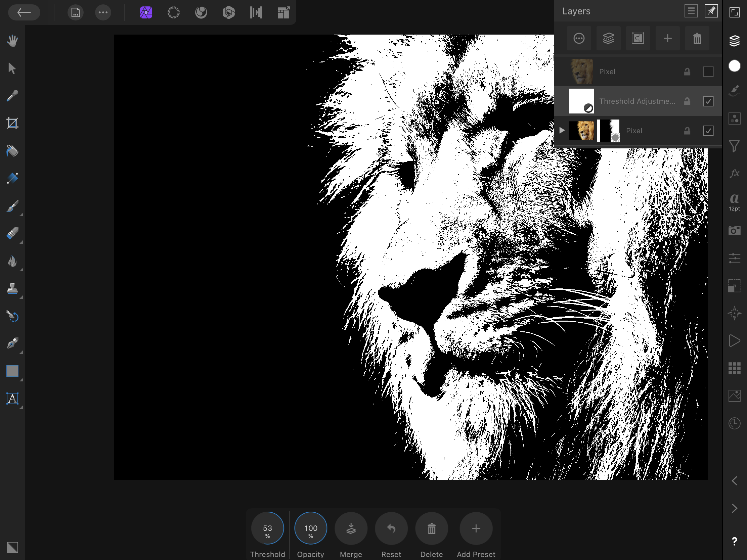This screenshot has height=560, width=747.
Task: Open the white color studio swatch
Action: [x=734, y=66]
